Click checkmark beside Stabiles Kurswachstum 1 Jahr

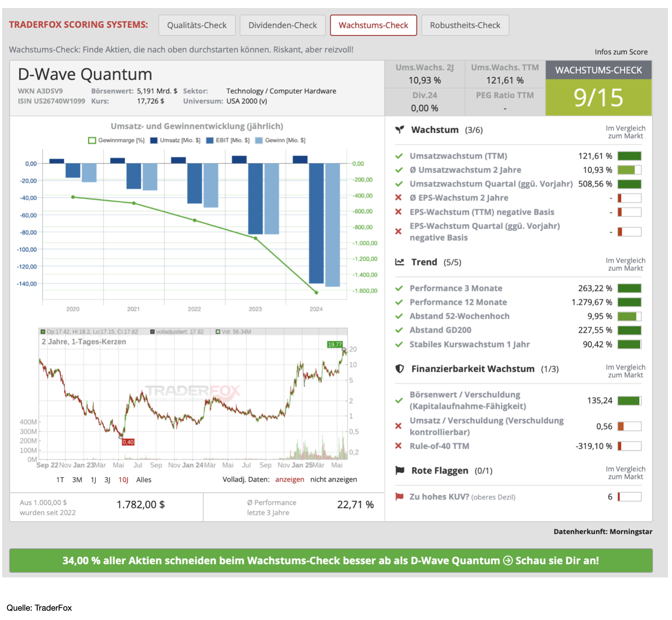click(399, 344)
